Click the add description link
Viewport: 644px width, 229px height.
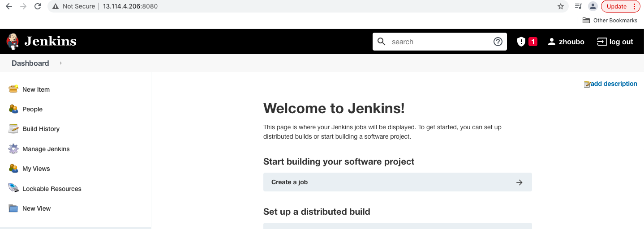(614, 84)
